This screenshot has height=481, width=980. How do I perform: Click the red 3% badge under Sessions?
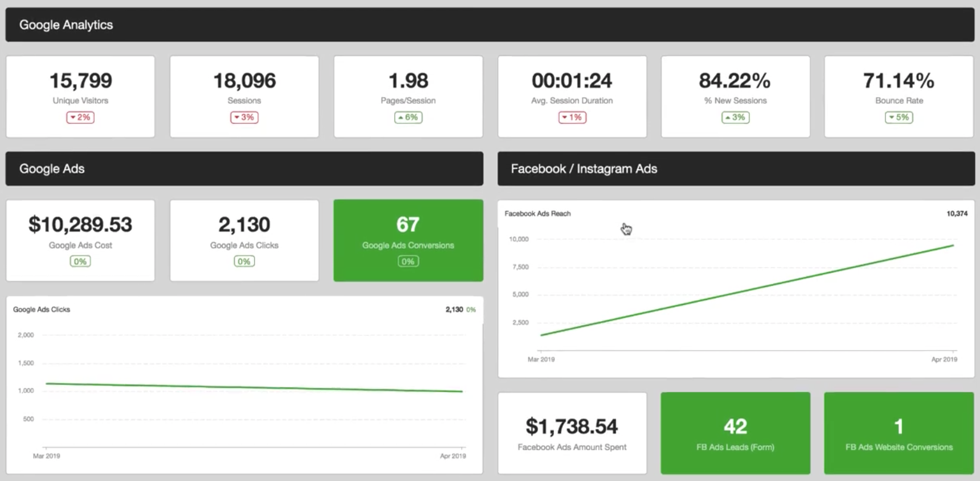244,118
